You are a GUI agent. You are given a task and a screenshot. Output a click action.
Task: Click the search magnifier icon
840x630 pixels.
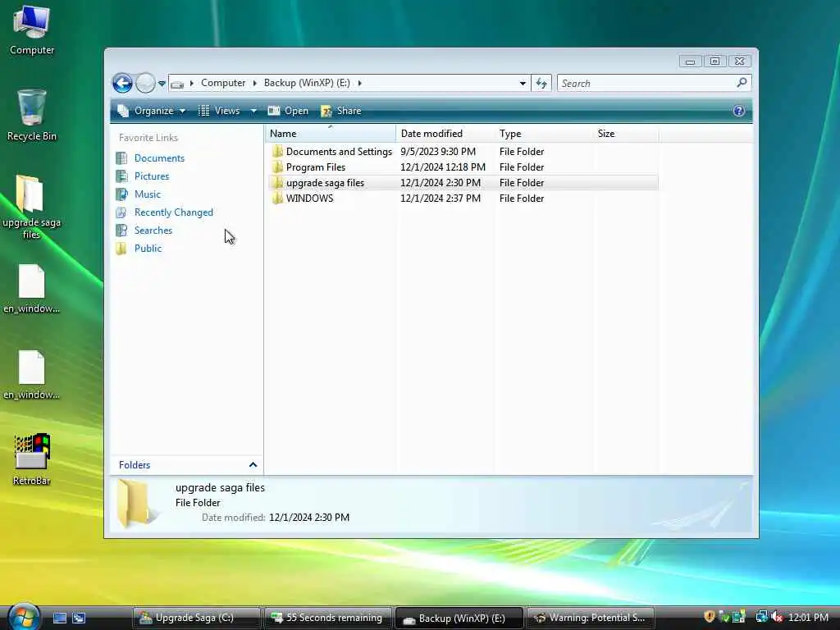742,83
